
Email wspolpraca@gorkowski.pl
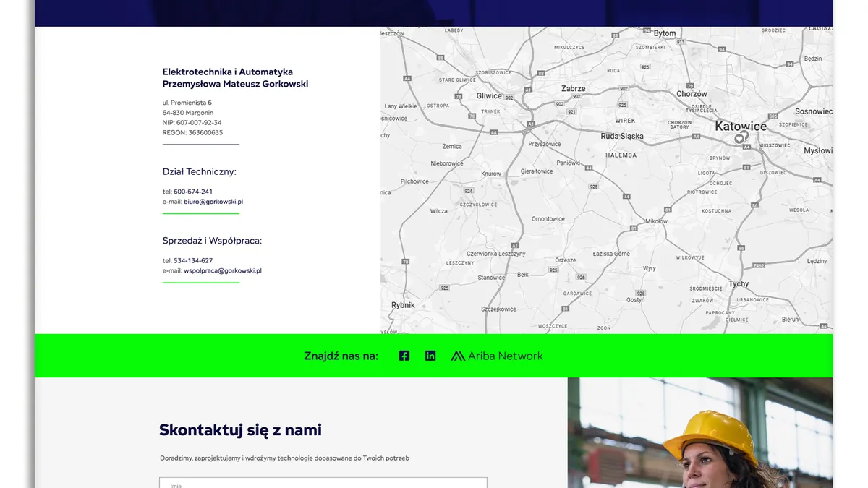pos(223,270)
